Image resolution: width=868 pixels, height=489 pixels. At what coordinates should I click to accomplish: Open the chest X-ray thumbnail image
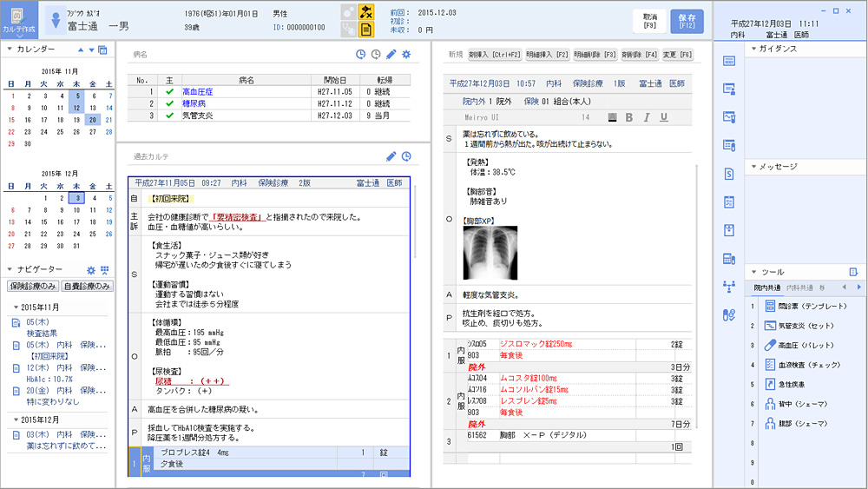click(490, 252)
